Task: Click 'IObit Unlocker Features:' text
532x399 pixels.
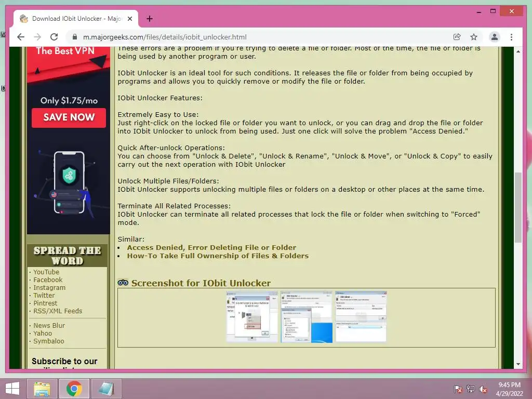Action: click(160, 98)
